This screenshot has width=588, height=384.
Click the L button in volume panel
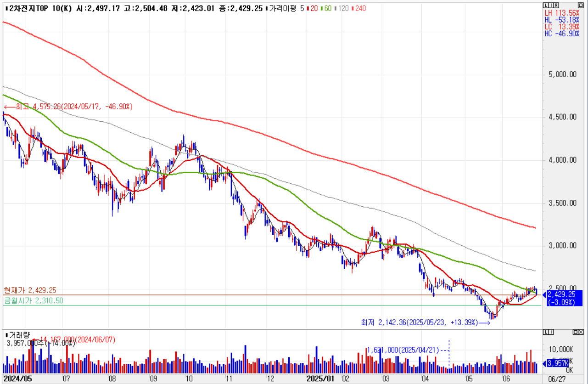pyautogui.click(x=545, y=332)
